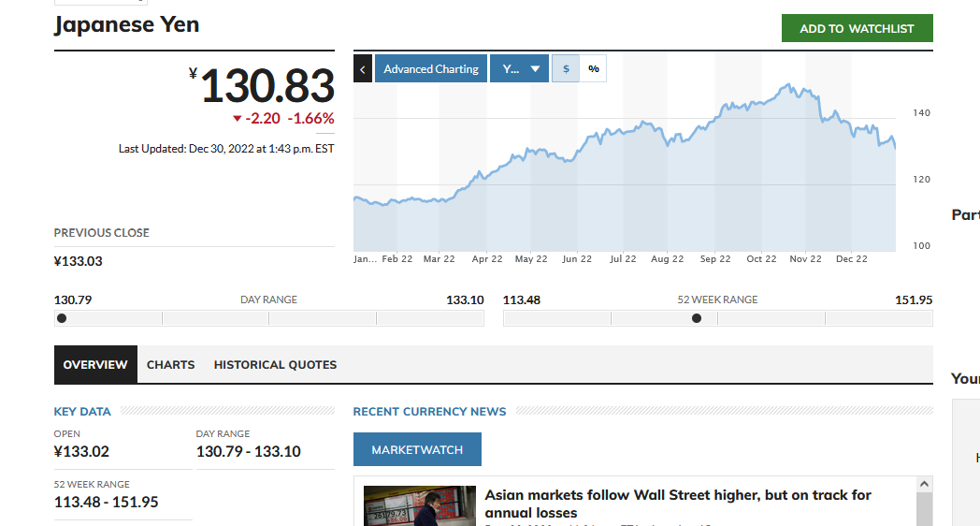Click scroll-up arrow in news list
This screenshot has width=980, height=526.
925,484
